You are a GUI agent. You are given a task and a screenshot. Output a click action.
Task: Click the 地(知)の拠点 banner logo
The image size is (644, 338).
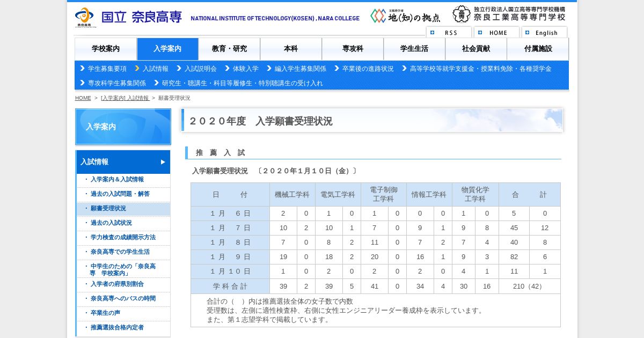pos(405,16)
